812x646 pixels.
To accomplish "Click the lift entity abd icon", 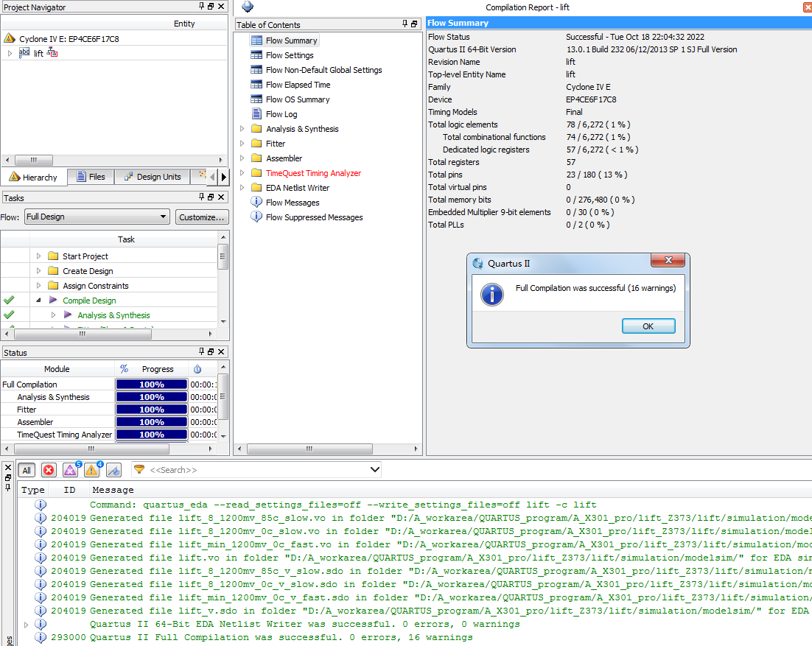I will point(24,53).
